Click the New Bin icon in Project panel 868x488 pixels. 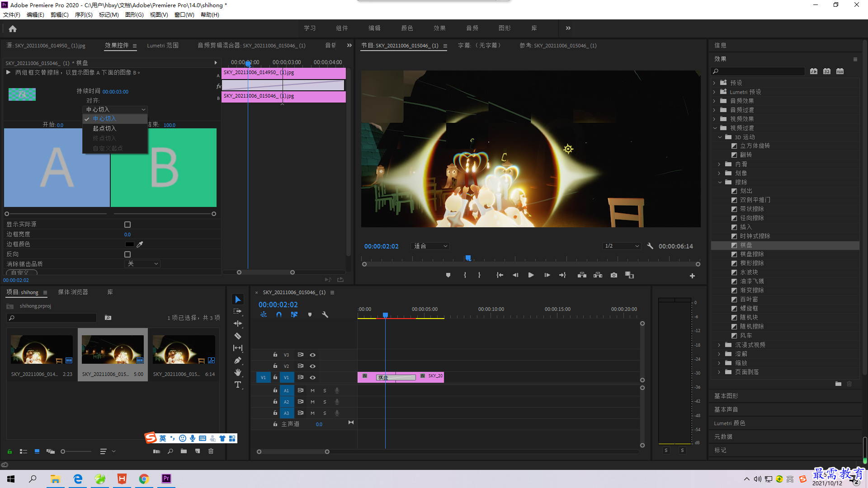coord(184,451)
